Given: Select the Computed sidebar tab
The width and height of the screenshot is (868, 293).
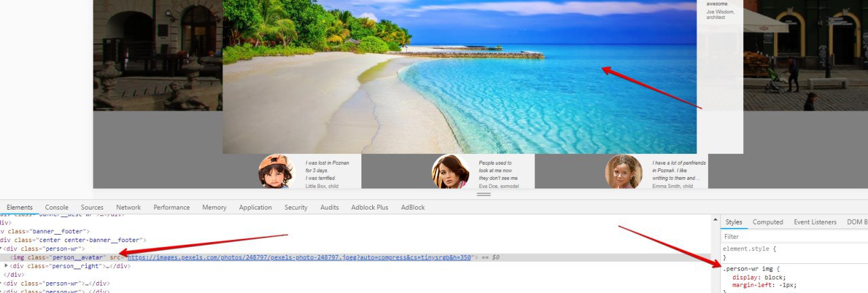Looking at the screenshot, I should (x=768, y=222).
